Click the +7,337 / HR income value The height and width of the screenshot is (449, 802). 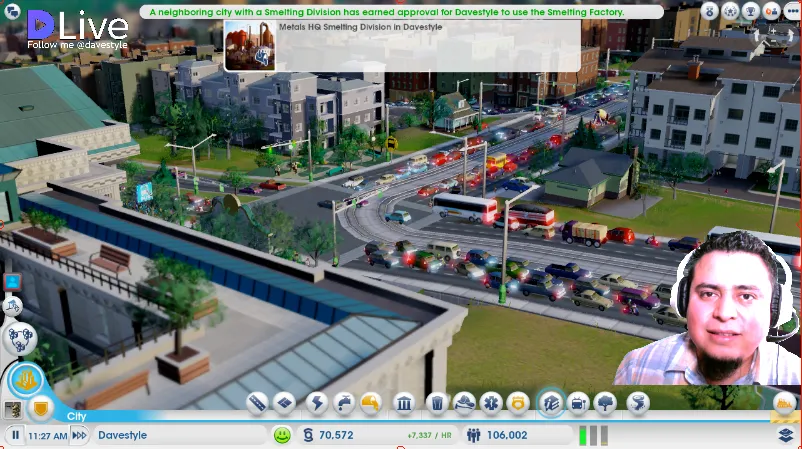[430, 435]
